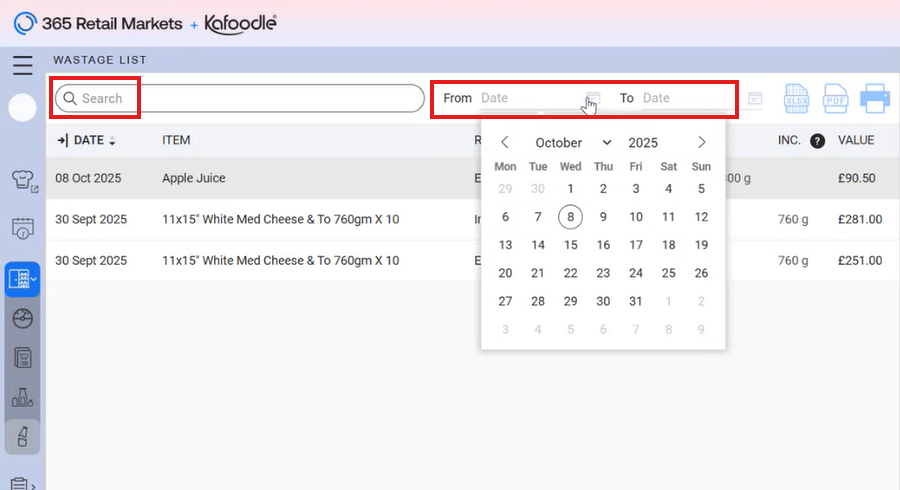This screenshot has width=900, height=490.
Task: Open the hamburger navigation menu
Action: click(22, 65)
